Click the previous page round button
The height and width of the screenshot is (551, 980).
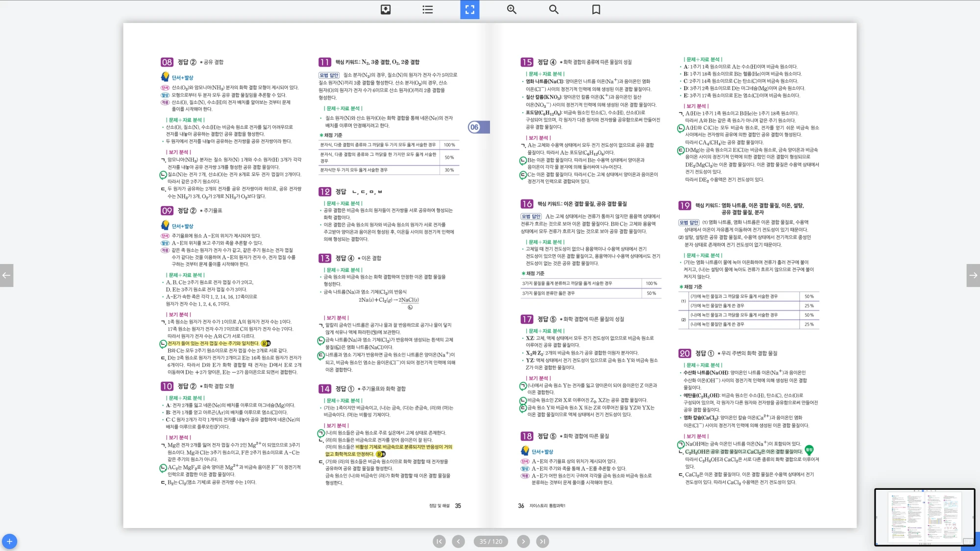458,541
